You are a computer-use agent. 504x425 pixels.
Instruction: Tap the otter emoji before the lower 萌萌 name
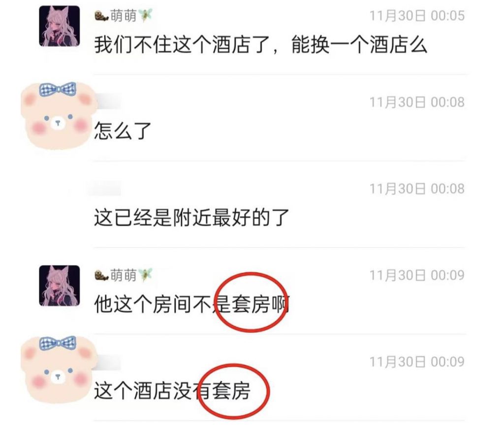pyautogui.click(x=101, y=275)
